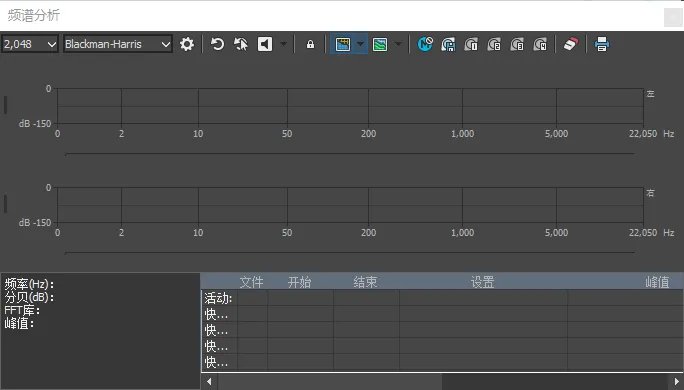Click snapshot slot 3 icon

(x=517, y=44)
